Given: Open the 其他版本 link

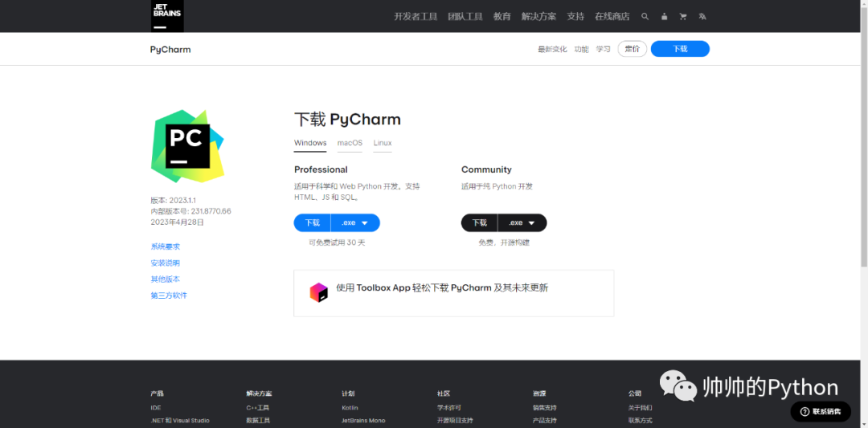Looking at the screenshot, I should [x=165, y=279].
